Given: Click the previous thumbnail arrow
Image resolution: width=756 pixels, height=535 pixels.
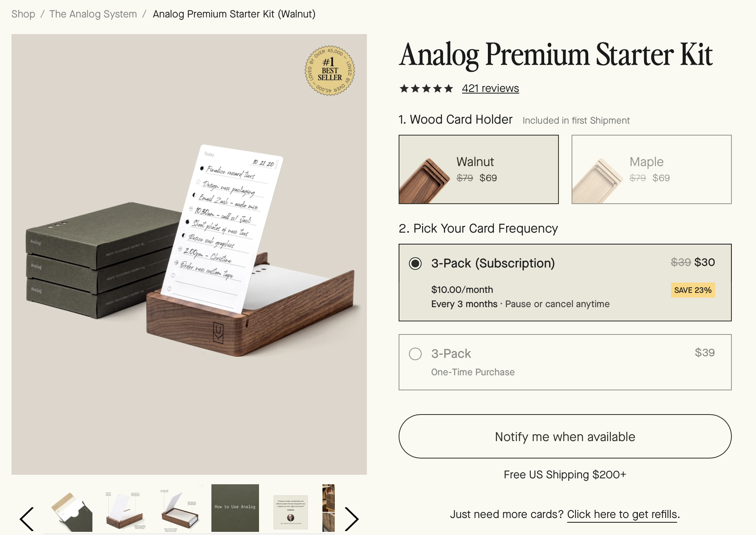Looking at the screenshot, I should pyautogui.click(x=27, y=518).
